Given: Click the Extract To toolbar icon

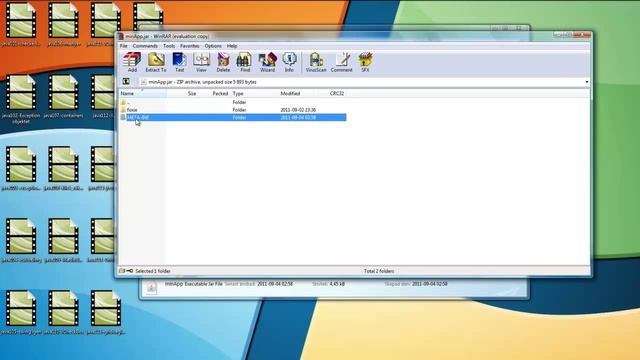Looking at the screenshot, I should pyautogui.click(x=156, y=62).
